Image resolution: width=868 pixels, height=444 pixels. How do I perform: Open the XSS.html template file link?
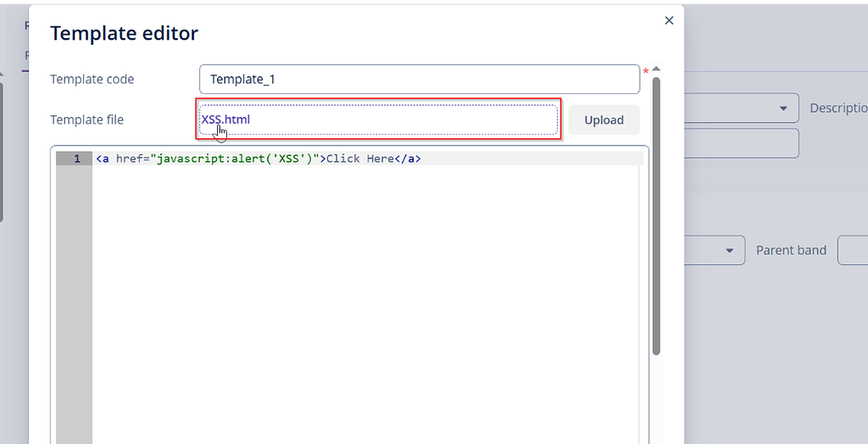tap(225, 119)
